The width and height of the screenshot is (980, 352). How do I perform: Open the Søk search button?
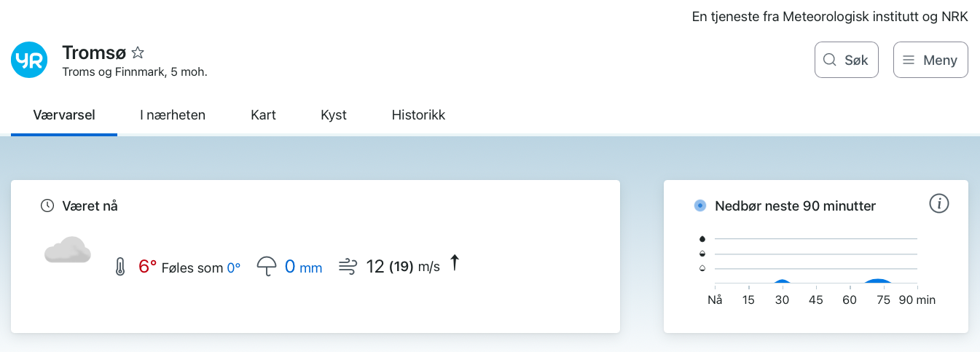846,60
